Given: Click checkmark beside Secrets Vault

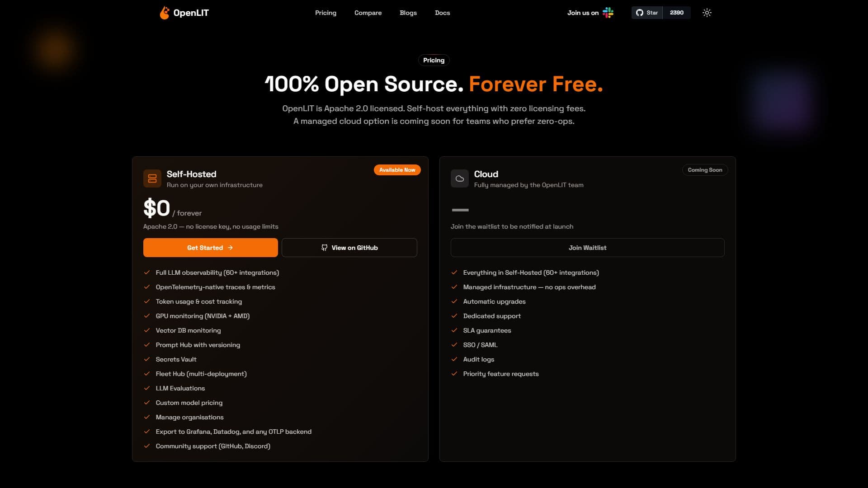Looking at the screenshot, I should pyautogui.click(x=147, y=359).
